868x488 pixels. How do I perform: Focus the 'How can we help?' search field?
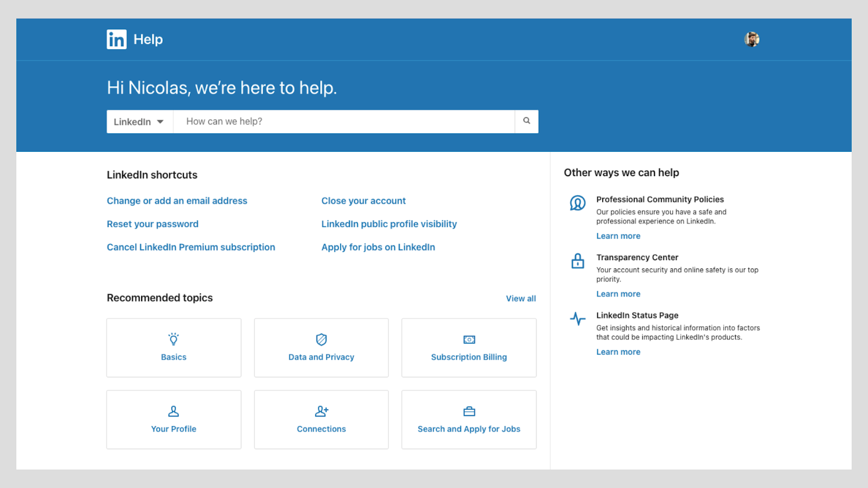pos(344,121)
